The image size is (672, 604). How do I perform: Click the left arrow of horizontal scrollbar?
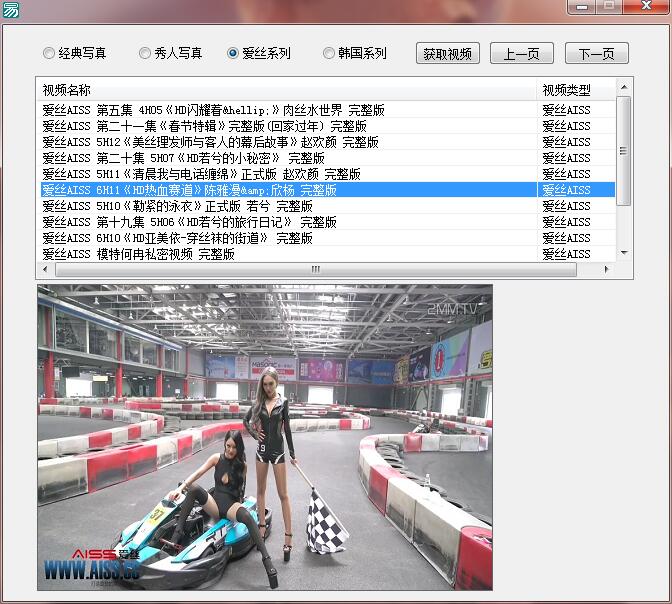(45, 269)
